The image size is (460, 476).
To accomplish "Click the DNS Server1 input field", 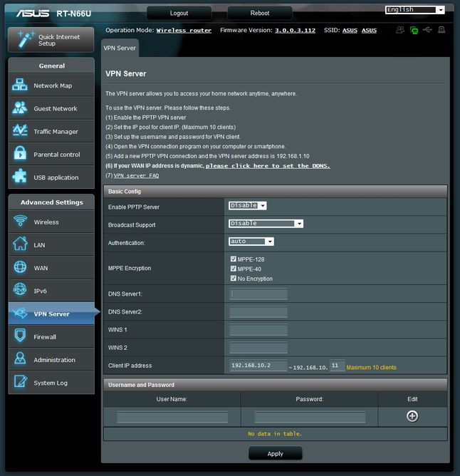I will [x=258, y=294].
